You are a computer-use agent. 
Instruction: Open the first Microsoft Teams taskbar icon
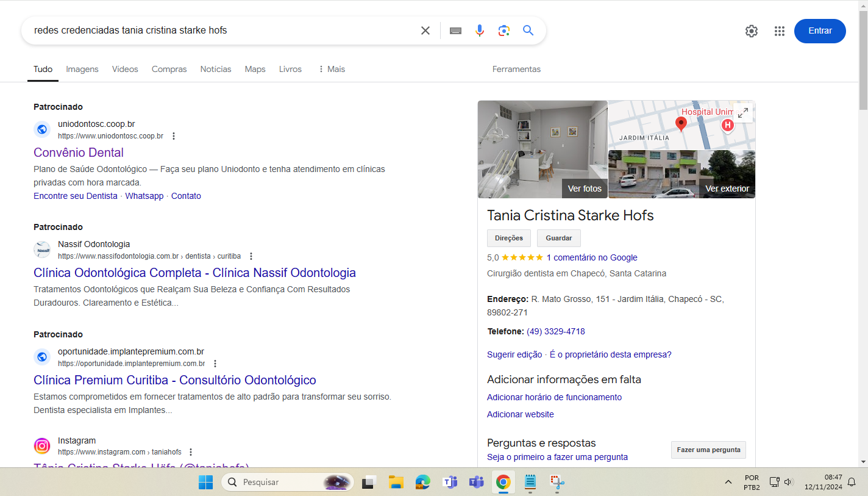[450, 482]
